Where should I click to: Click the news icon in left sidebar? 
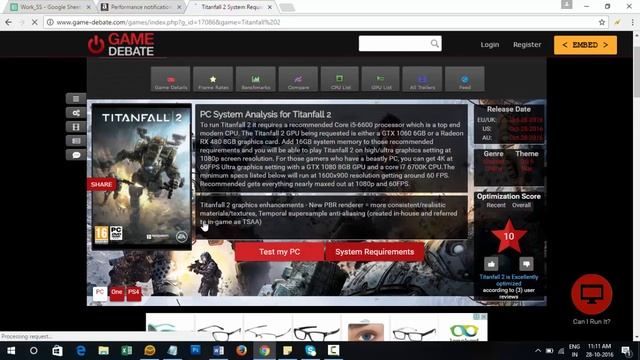click(x=76, y=141)
